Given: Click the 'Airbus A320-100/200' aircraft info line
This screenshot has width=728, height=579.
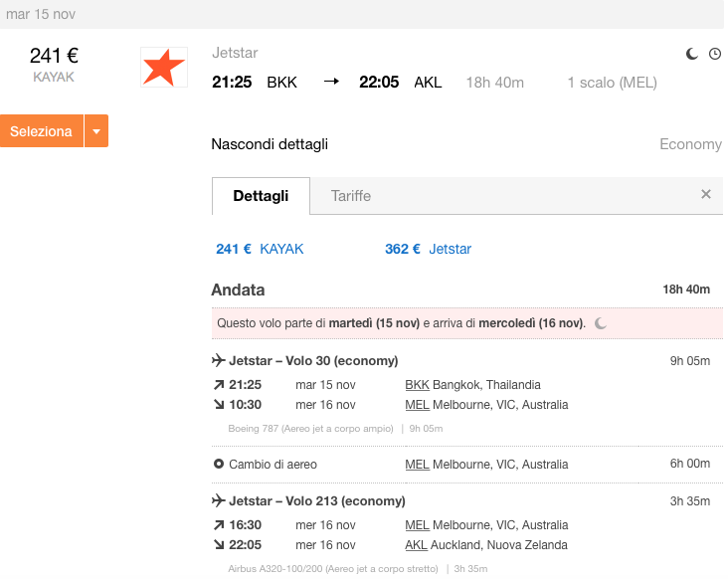Looking at the screenshot, I should point(357,568).
